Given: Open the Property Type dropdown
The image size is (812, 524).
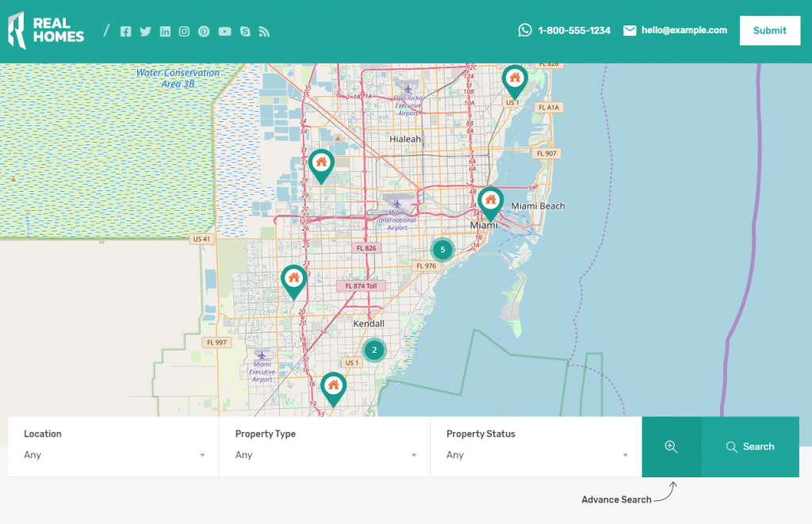Looking at the screenshot, I should (324, 446).
